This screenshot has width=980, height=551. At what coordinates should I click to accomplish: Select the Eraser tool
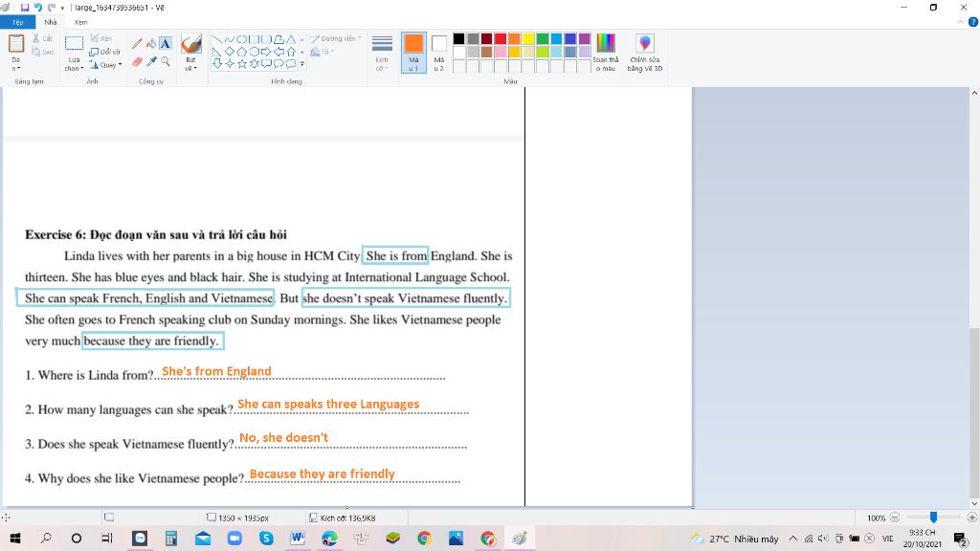coord(137,61)
